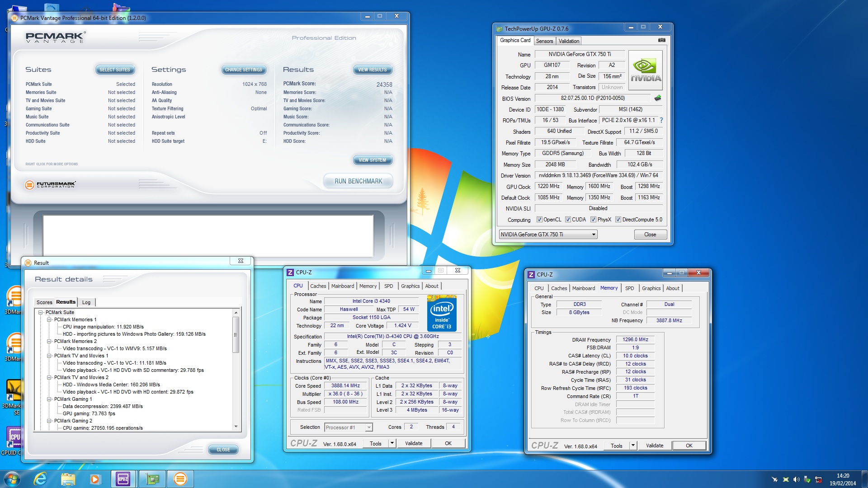Open the GPU selection dropdown in GPU-Z
This screenshot has width=868, height=488.
tap(548, 235)
